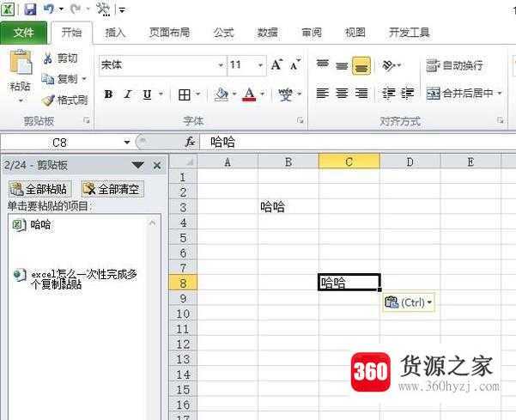Select the 格式刷 format painter
This screenshot has height=420, width=516.
[65, 100]
